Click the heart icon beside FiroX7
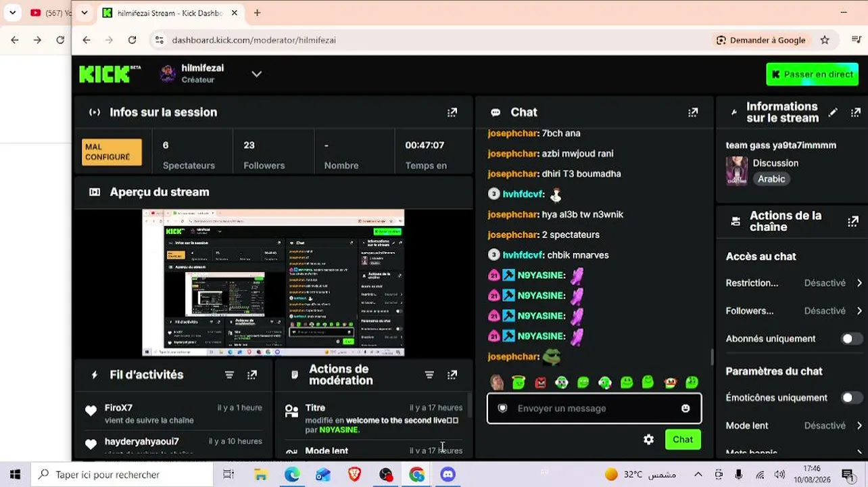This screenshot has width=868, height=487. point(91,411)
